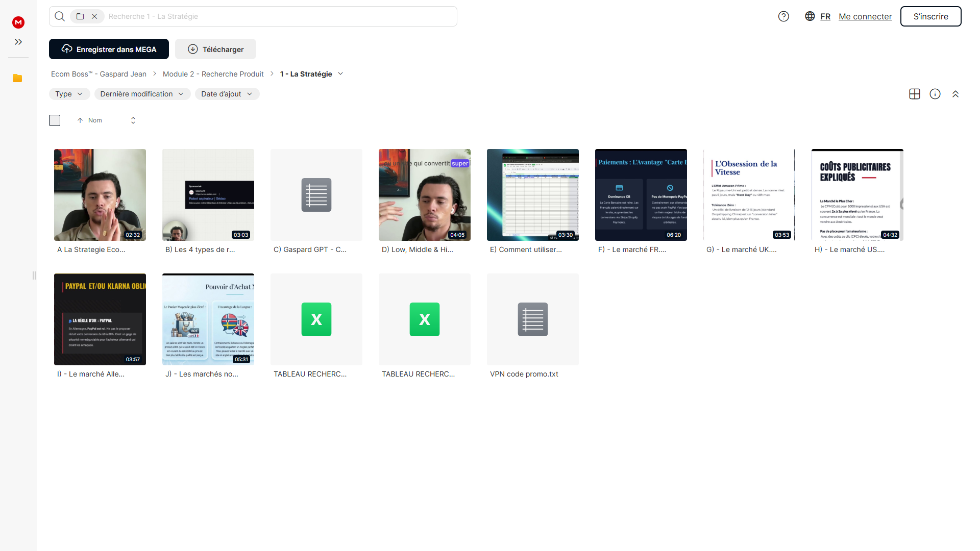Tick the select all checkbox
Screen dimensions: 980x551
coord(55,120)
